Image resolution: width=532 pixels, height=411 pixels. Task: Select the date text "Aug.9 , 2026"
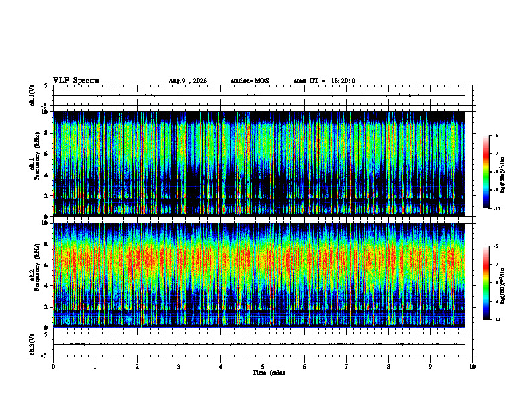point(187,81)
